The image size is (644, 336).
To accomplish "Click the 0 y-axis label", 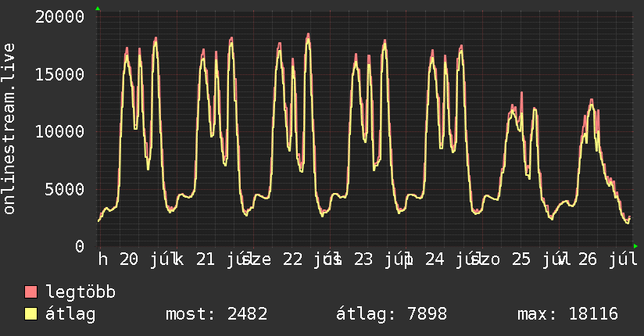I will [x=80, y=246].
